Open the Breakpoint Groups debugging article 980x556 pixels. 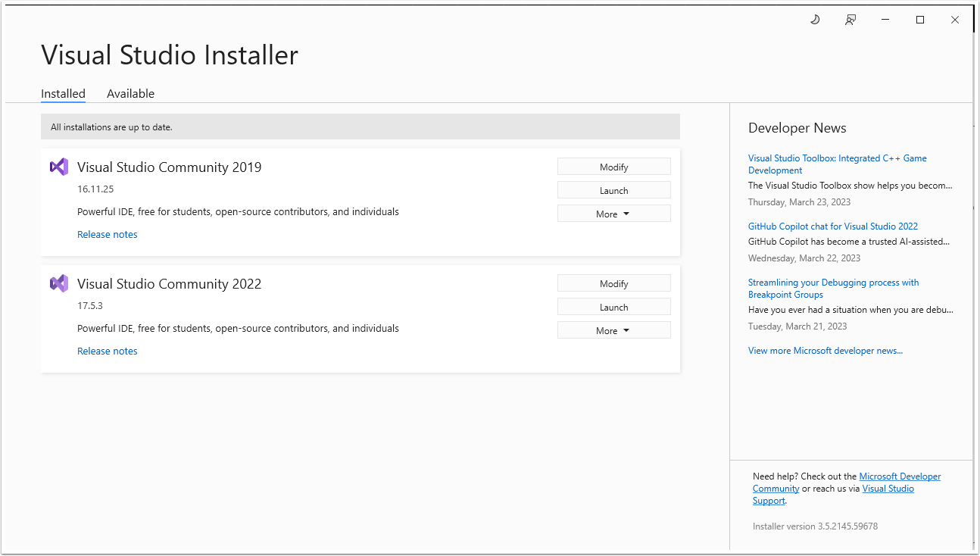833,289
